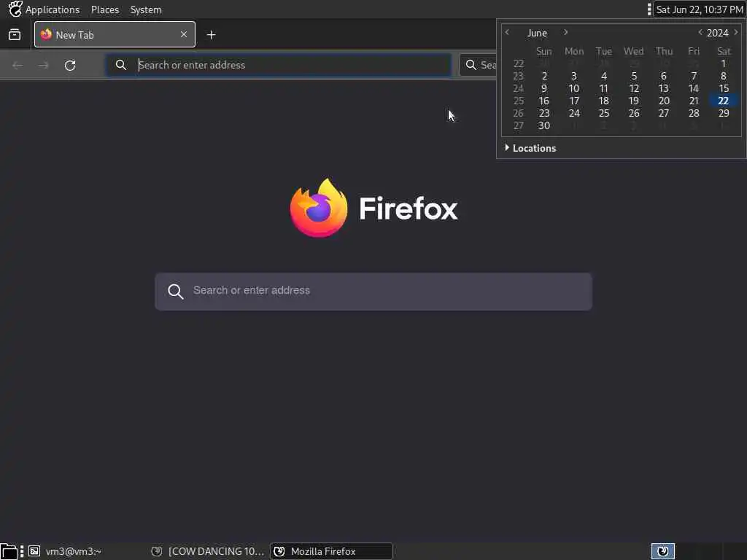Open the Applications menu
The image size is (747, 560).
[x=53, y=9]
